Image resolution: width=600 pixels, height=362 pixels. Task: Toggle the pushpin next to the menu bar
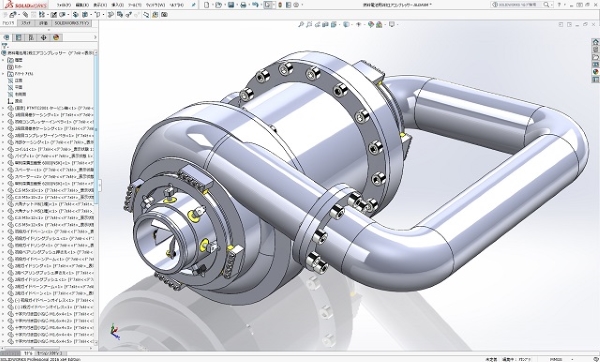[x=194, y=5]
